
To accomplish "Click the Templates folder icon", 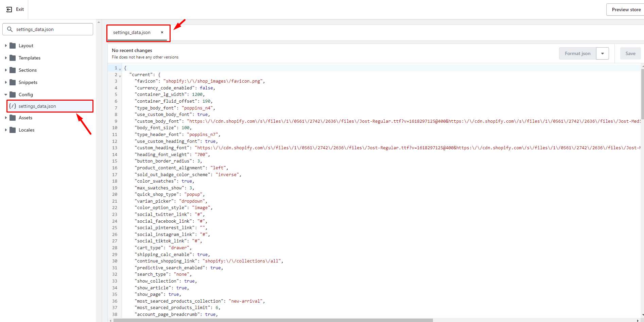I will [x=13, y=58].
